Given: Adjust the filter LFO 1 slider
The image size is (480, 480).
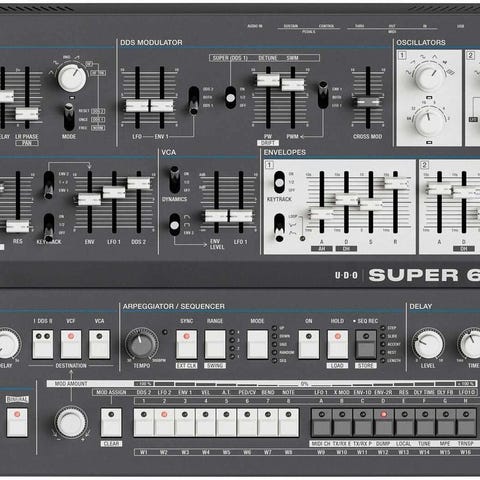Looking at the screenshot, I should pyautogui.click(x=114, y=192).
